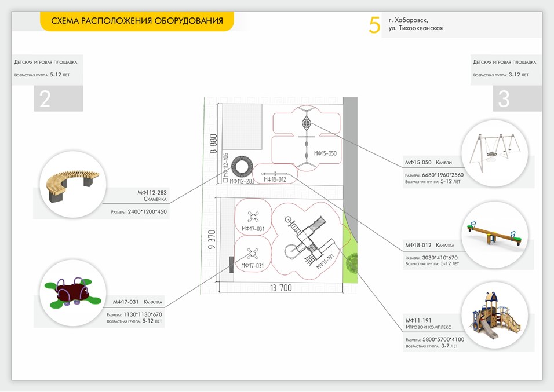Viewport: 554px width, 392px height.
Task: Select the lower МФ17-031 rocker symbol on plan
Action: point(253,254)
